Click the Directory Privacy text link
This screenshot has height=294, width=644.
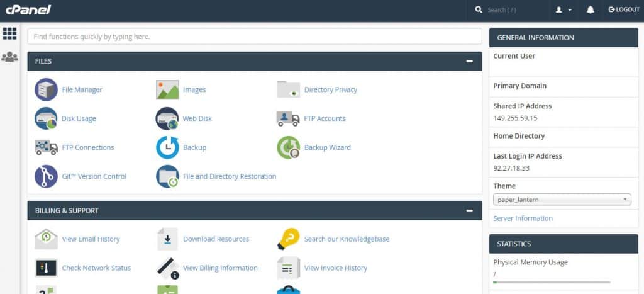331,89
